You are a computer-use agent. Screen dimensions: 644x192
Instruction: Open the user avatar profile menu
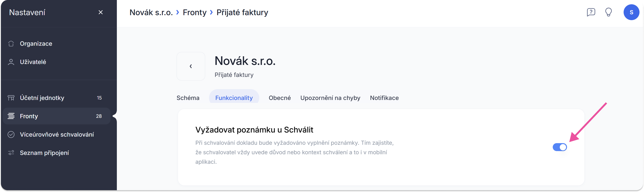coord(631,12)
